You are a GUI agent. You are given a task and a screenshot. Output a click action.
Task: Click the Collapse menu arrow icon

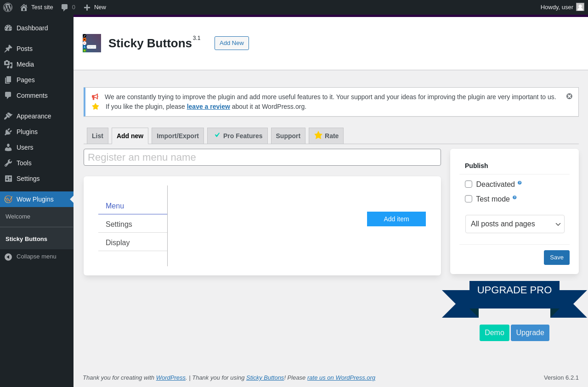[8, 257]
